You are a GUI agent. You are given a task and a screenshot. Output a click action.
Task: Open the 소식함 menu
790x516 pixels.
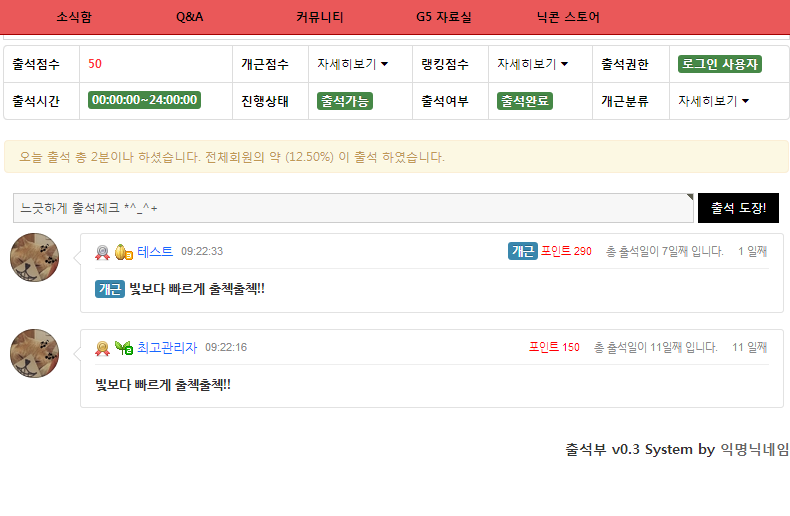74,17
